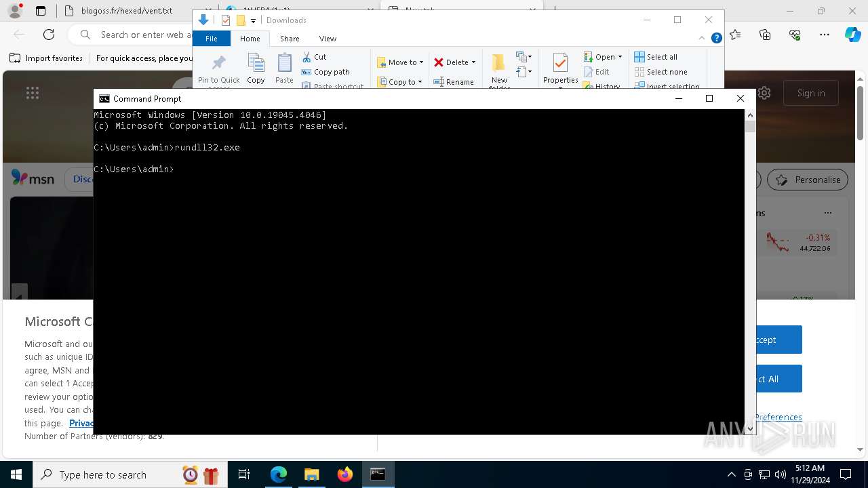Open Microsoft Edge from the taskbar
This screenshot has width=868, height=488.
(x=279, y=474)
